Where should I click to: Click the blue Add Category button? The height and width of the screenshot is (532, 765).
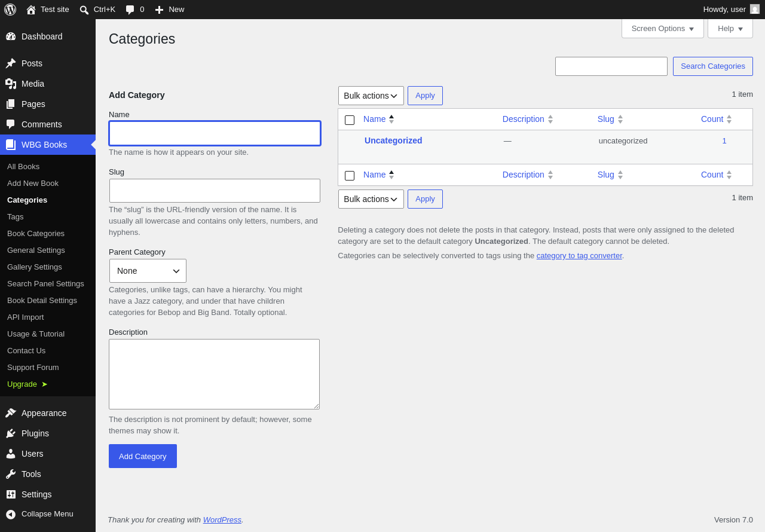click(143, 456)
